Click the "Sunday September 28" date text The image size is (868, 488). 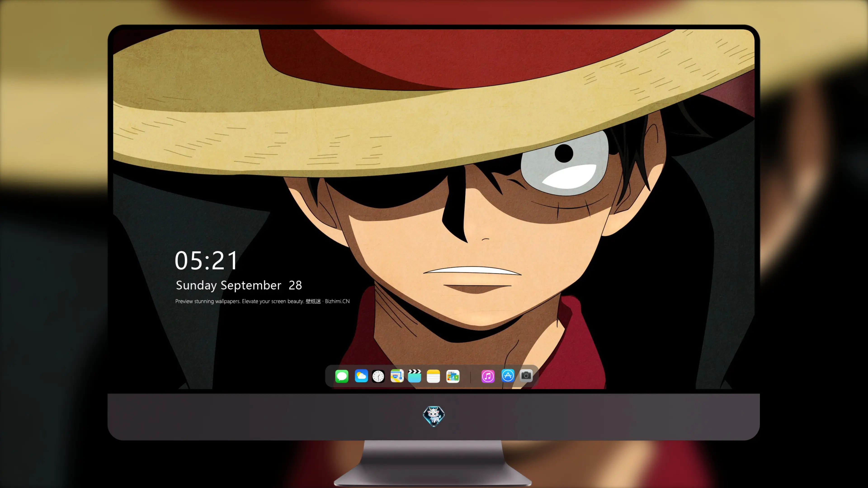pos(239,285)
